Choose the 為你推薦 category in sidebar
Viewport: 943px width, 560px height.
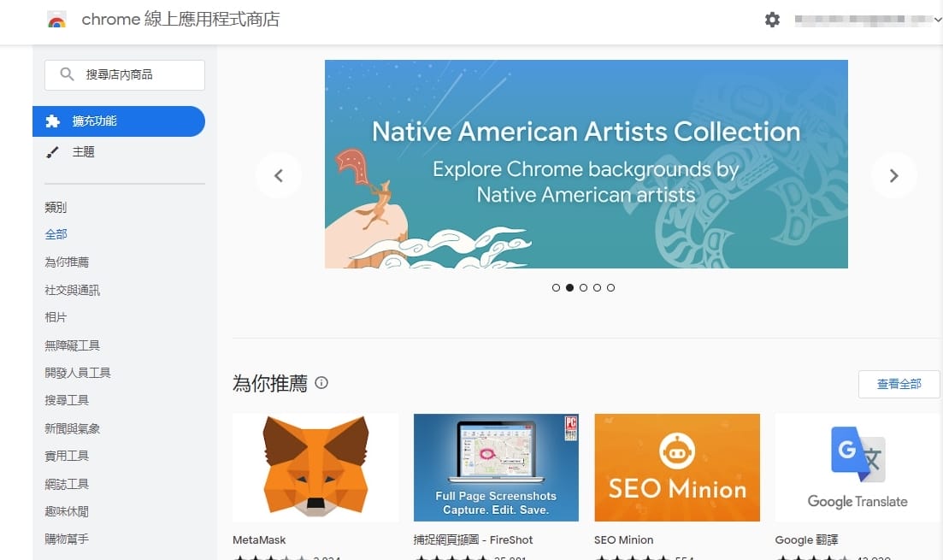point(67,262)
